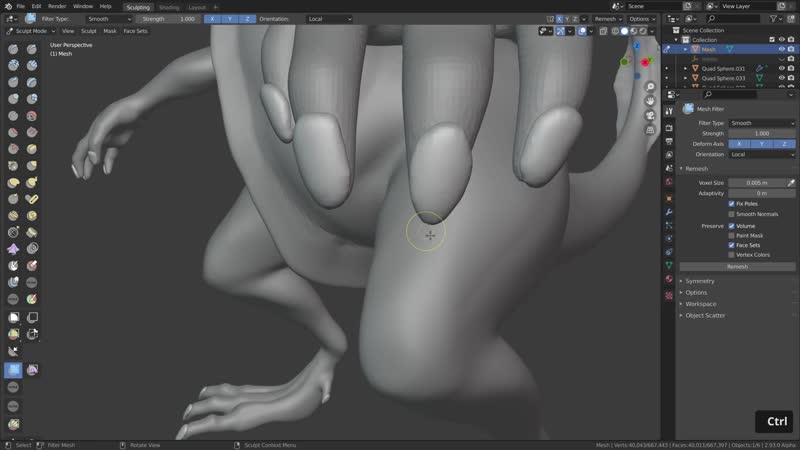The width and height of the screenshot is (800, 450).
Task: Select the Line Project tool
Action: point(13,351)
